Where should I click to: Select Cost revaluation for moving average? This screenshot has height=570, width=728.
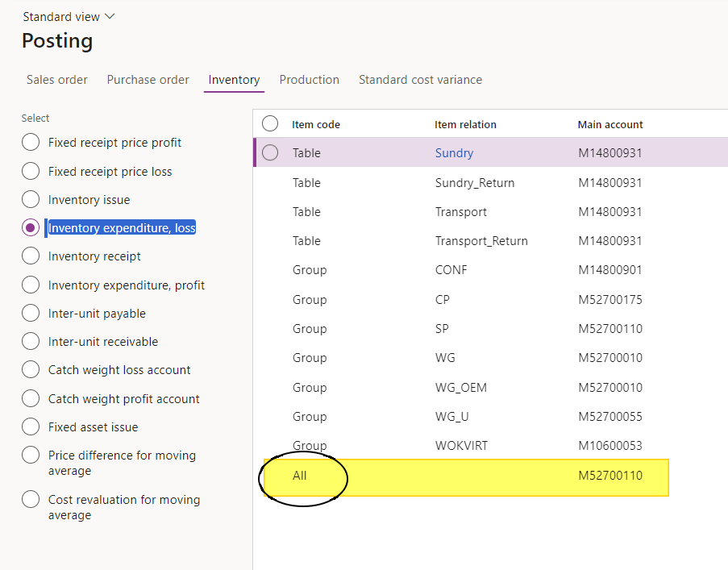point(31,500)
